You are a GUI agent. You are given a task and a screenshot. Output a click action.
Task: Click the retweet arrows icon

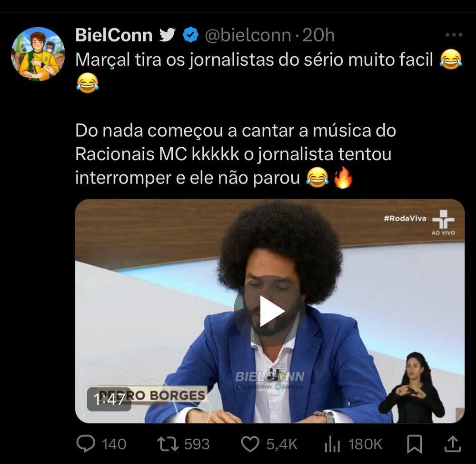coord(168,444)
